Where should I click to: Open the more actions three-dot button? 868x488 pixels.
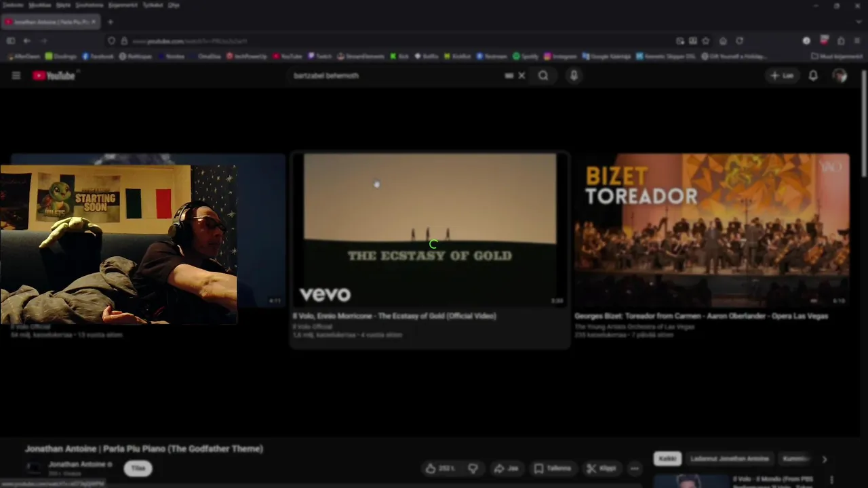634,468
